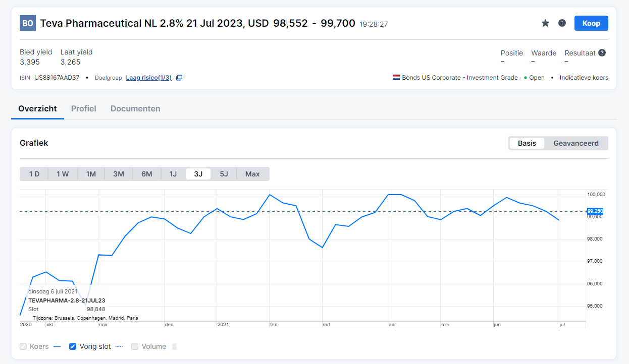This screenshot has width=629, height=364.
Task: Add bond to favorites with star icon
Action: [x=545, y=23]
